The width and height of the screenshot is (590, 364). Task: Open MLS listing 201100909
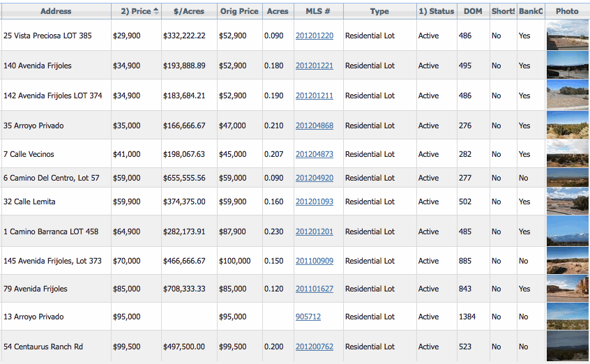point(315,261)
